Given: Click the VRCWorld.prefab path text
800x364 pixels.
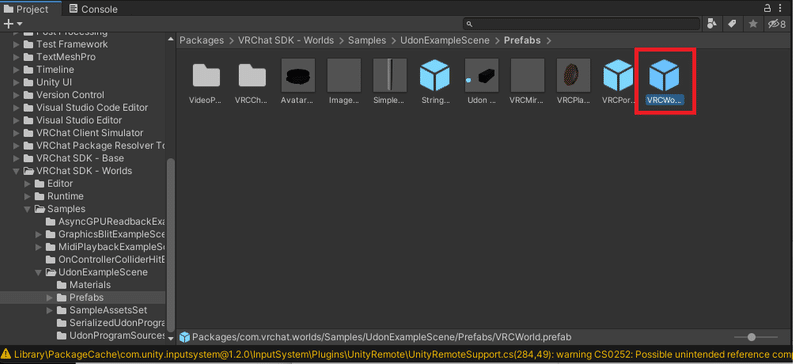Looking at the screenshot, I should point(382,337).
